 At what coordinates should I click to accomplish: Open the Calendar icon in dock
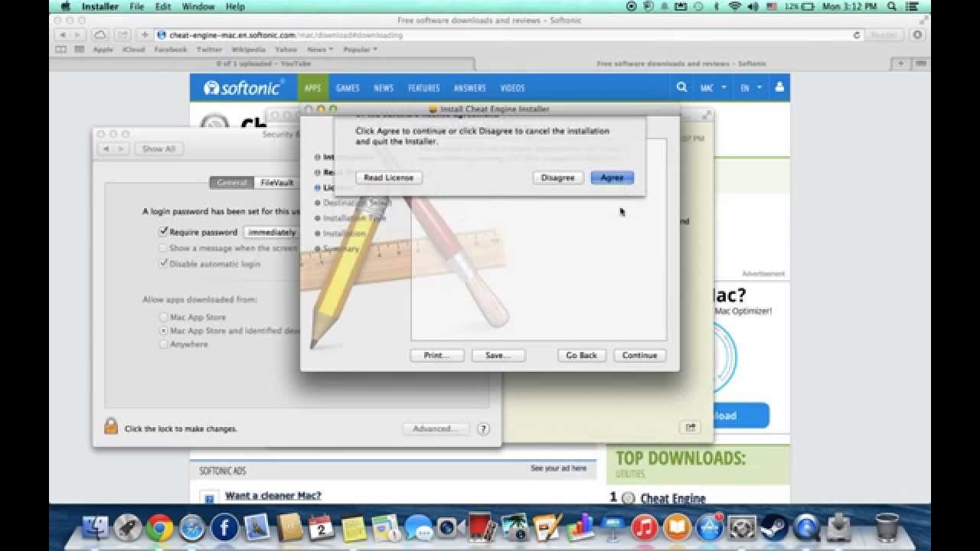(x=322, y=527)
